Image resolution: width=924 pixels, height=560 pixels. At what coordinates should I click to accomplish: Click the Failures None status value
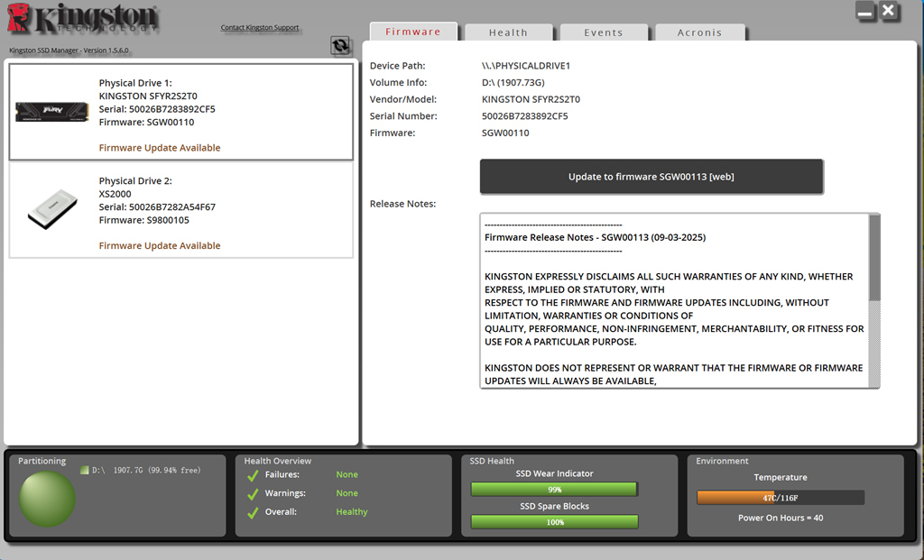pyautogui.click(x=347, y=474)
